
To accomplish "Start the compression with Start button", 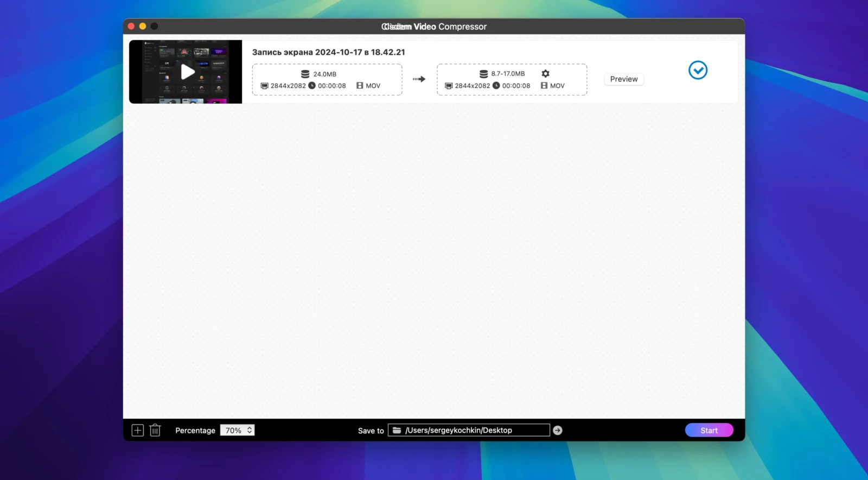I will point(709,431).
